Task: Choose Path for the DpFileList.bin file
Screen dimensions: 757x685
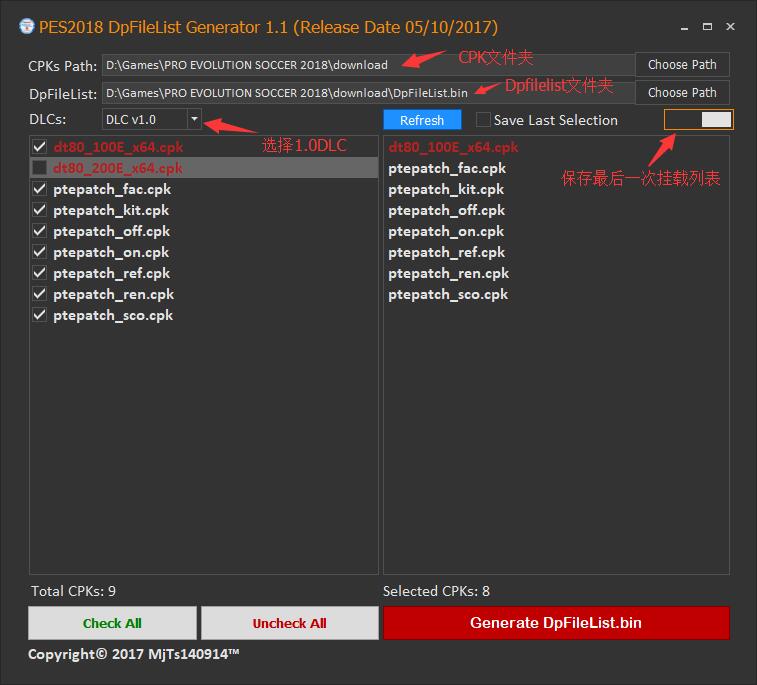Action: [682, 93]
